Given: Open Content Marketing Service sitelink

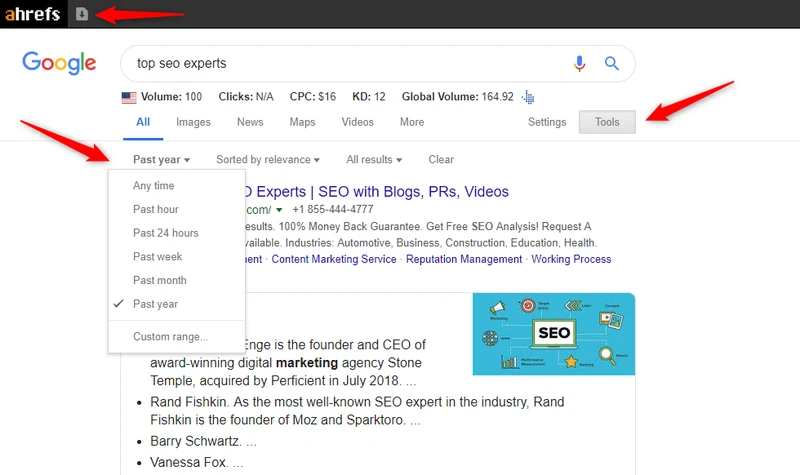Looking at the screenshot, I should tap(334, 259).
